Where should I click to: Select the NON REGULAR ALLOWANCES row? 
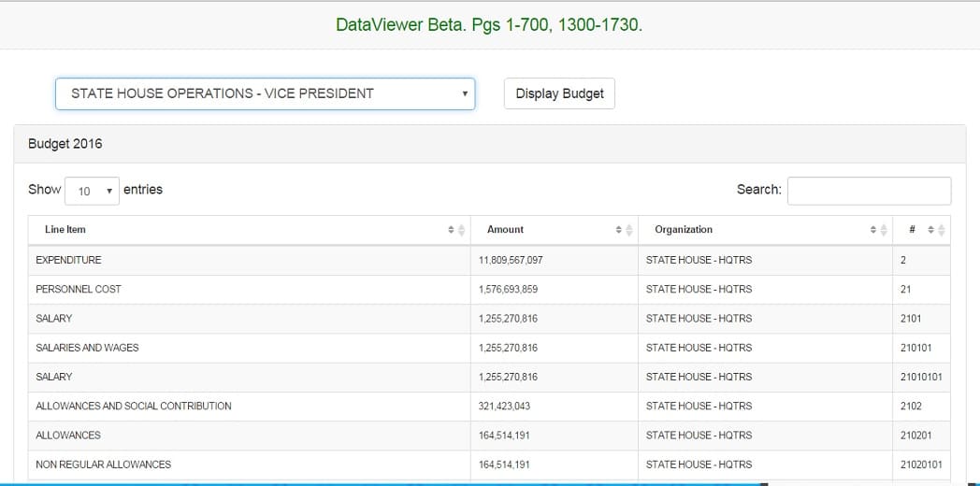tap(489, 465)
